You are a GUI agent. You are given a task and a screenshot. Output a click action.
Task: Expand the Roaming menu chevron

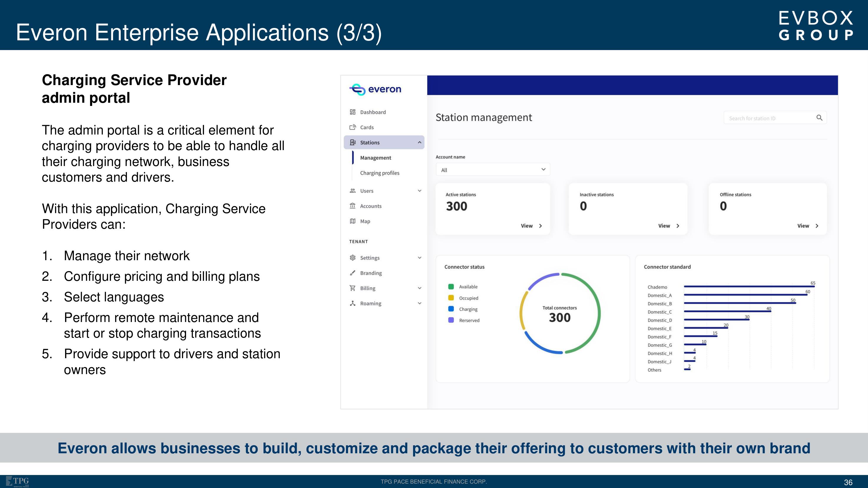[420, 303]
